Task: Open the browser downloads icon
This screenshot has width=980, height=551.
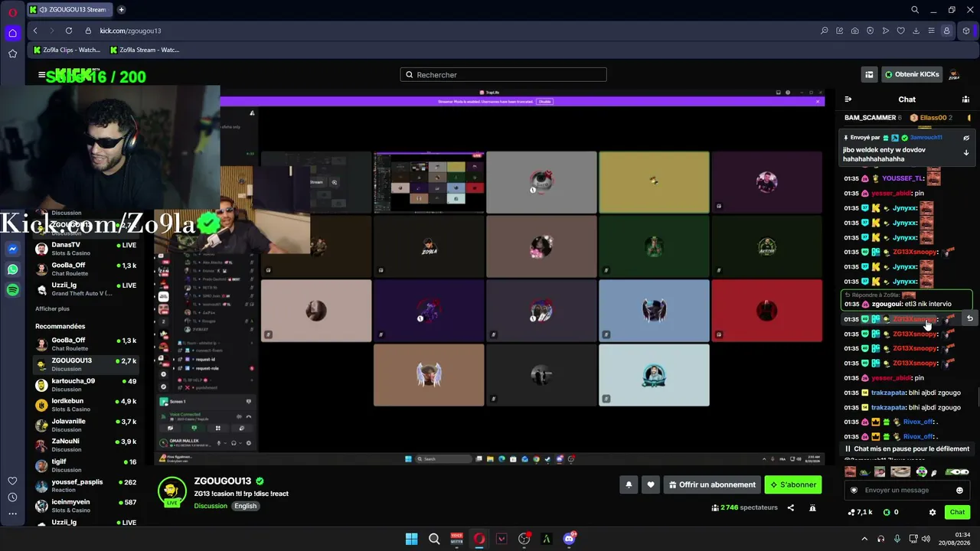Action: 916,31
